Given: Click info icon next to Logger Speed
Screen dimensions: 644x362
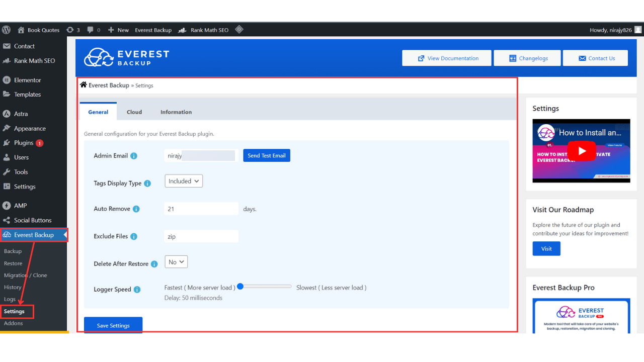Looking at the screenshot, I should (137, 290).
